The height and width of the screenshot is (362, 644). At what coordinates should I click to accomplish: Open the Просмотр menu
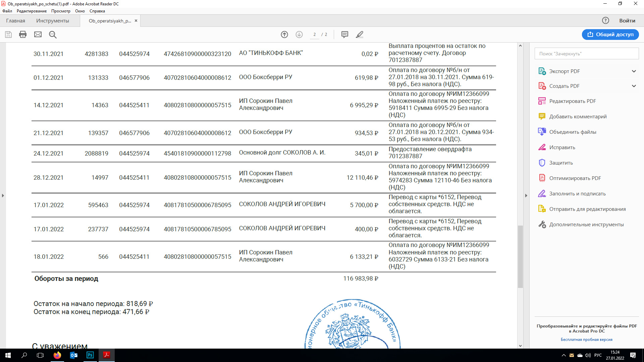click(x=61, y=11)
